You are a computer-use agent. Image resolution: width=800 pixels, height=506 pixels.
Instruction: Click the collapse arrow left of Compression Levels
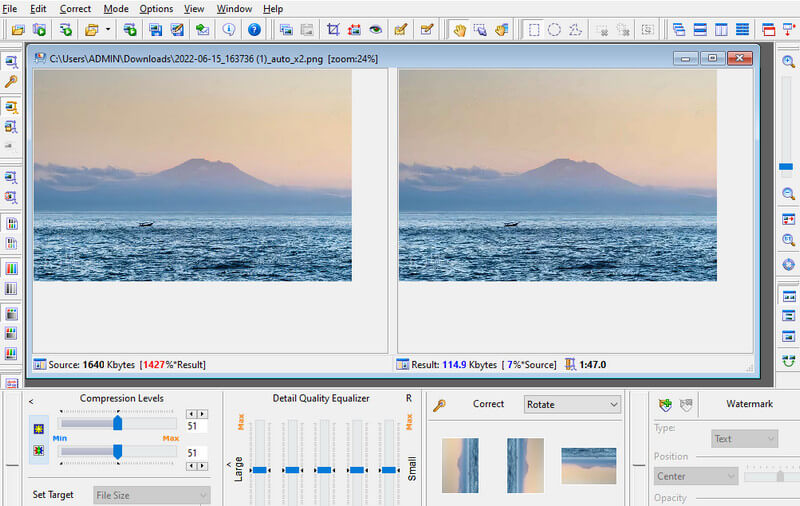pyautogui.click(x=30, y=402)
